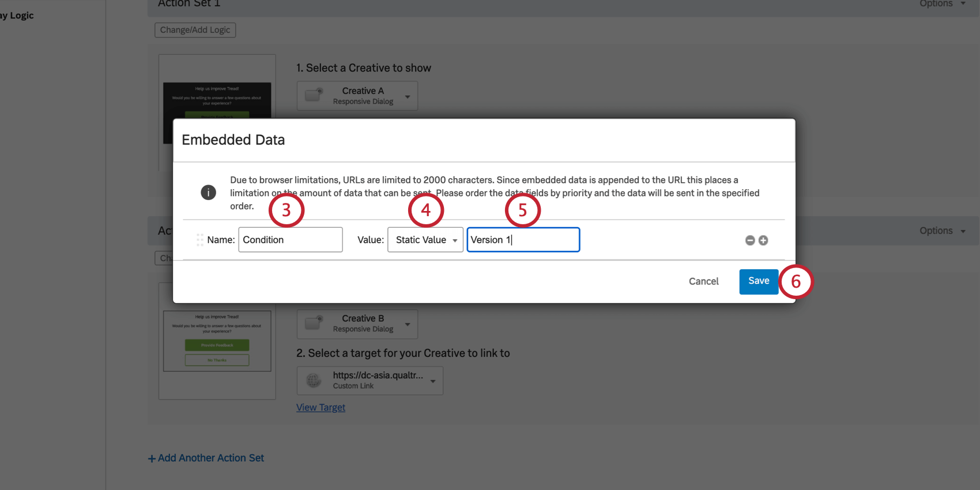Cancel the Embedded Data dialog
Screen dimensions: 980x490
[x=703, y=281]
